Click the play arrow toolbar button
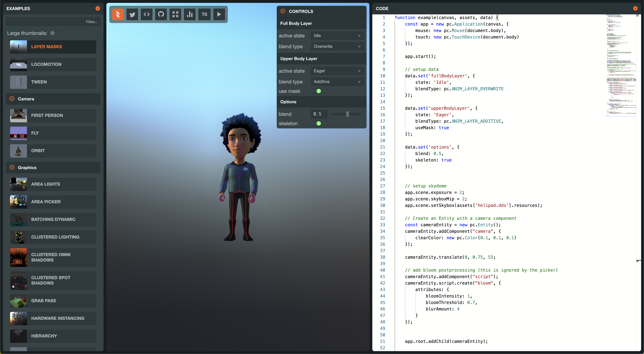The width and height of the screenshot is (644, 354). [219, 14]
